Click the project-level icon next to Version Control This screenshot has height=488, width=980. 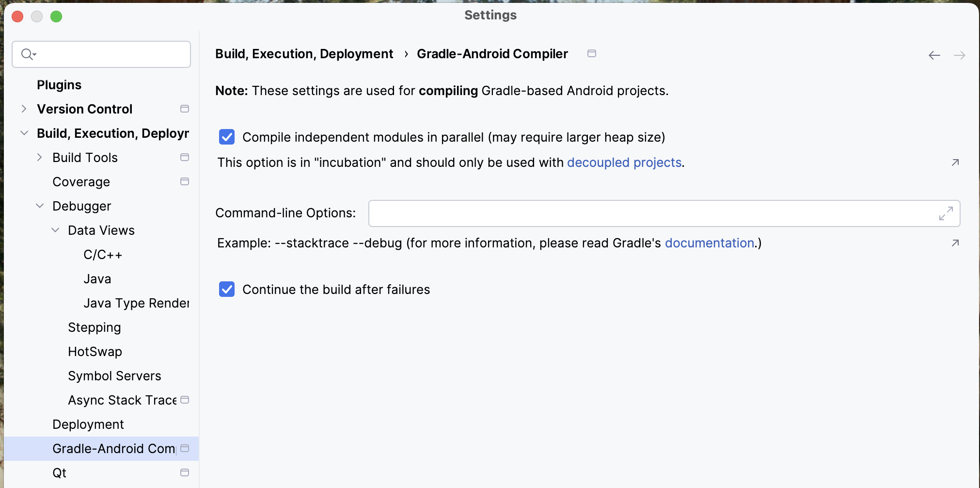pos(184,109)
